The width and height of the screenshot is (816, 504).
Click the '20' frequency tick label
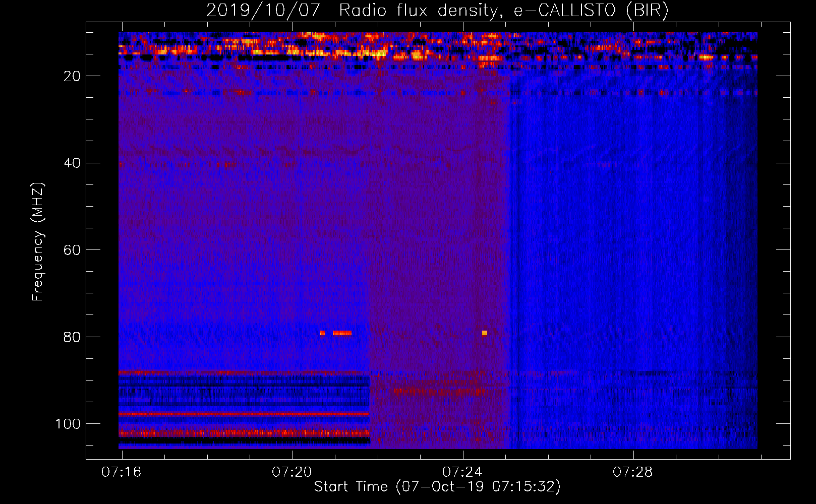click(72, 76)
